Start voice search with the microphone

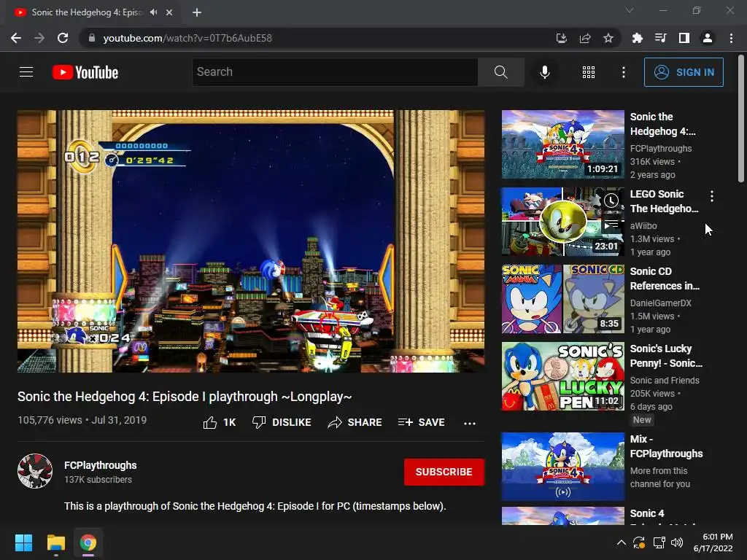tap(544, 72)
